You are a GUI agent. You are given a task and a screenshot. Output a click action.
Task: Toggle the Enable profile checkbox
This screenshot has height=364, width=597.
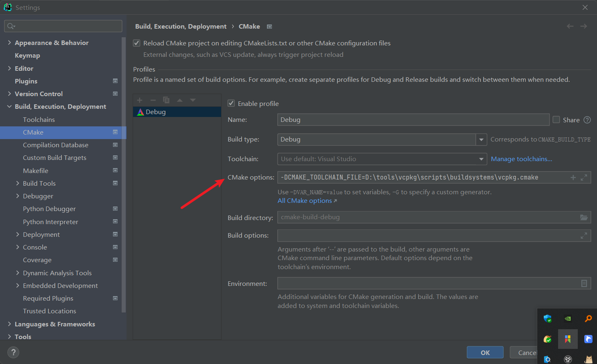(x=231, y=103)
